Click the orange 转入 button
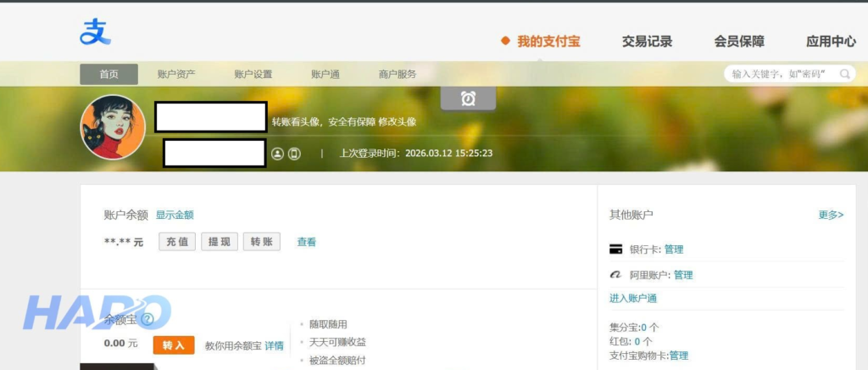The image size is (868, 370). pyautogui.click(x=174, y=345)
